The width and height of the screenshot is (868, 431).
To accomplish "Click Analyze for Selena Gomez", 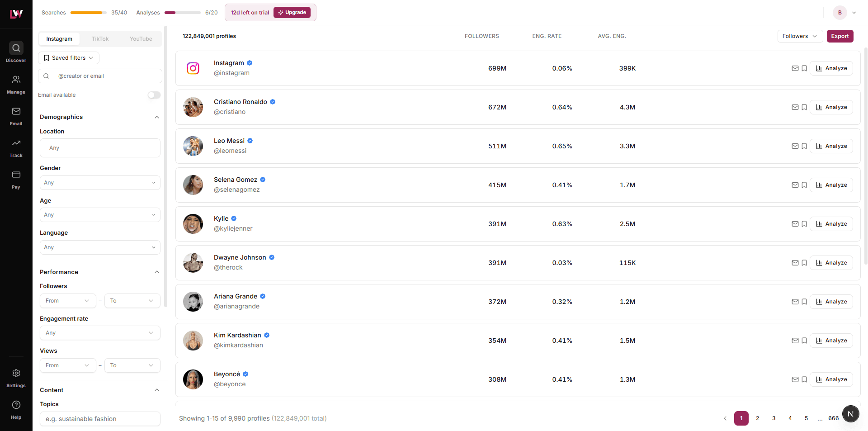I will pos(831,185).
